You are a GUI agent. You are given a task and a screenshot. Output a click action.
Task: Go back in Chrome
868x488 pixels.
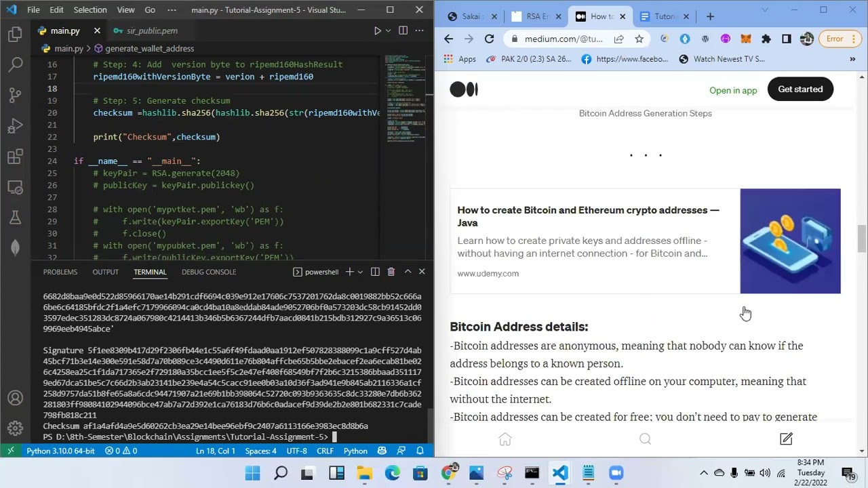point(448,39)
